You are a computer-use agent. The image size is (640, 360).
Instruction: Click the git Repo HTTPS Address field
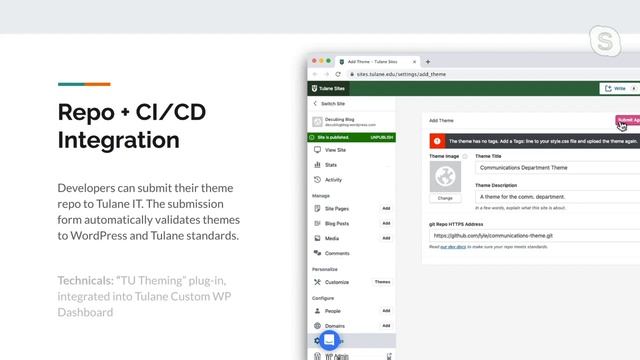pos(535,236)
